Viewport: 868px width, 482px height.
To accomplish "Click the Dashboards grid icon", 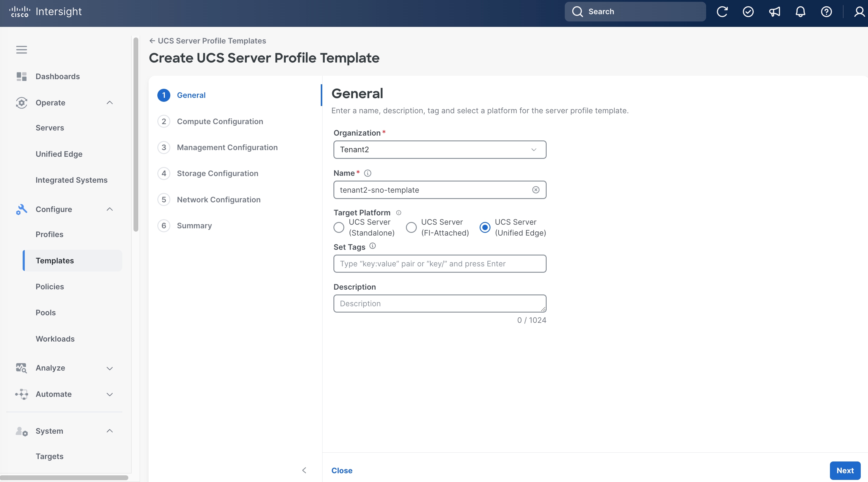I will point(21,76).
